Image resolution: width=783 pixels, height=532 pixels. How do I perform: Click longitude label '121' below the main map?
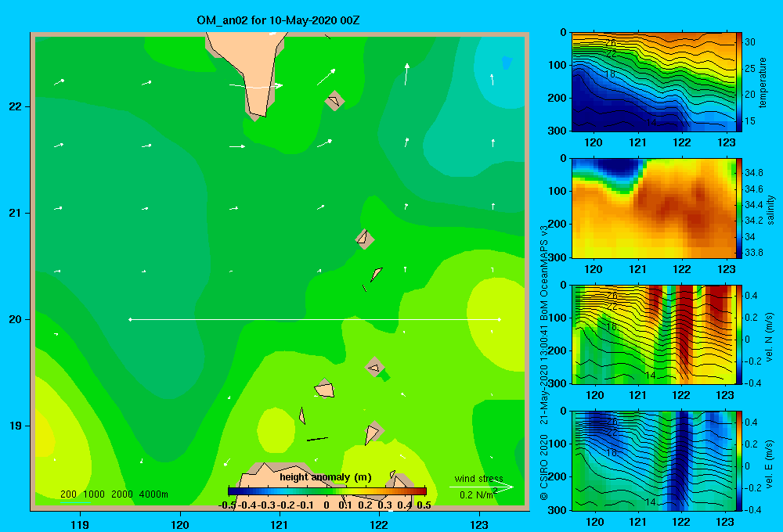pos(280,524)
